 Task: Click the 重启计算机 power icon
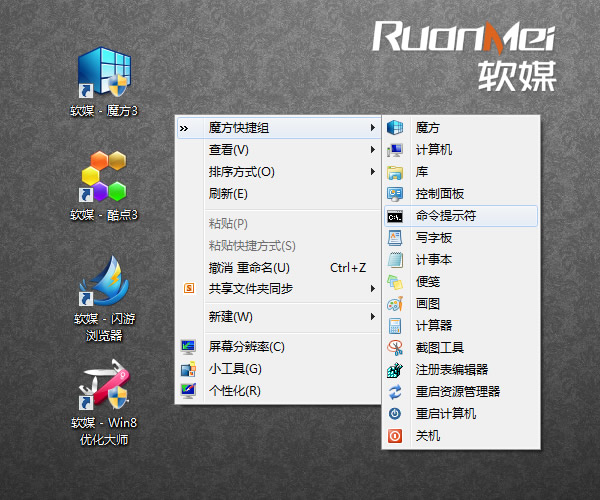pyautogui.click(x=395, y=414)
